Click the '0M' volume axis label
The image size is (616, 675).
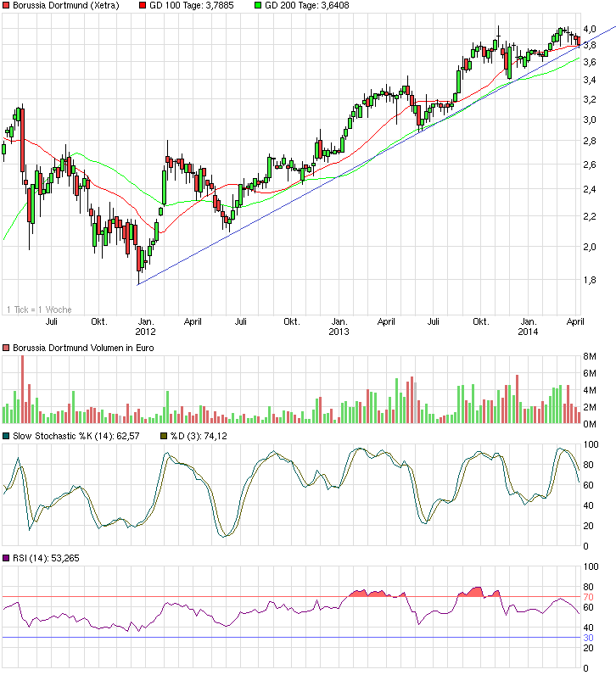click(590, 425)
